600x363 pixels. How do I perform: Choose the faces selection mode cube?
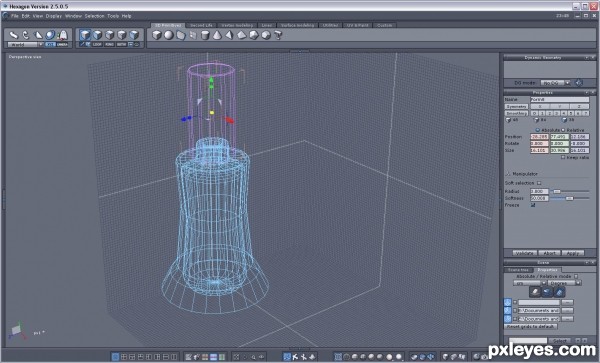point(97,35)
